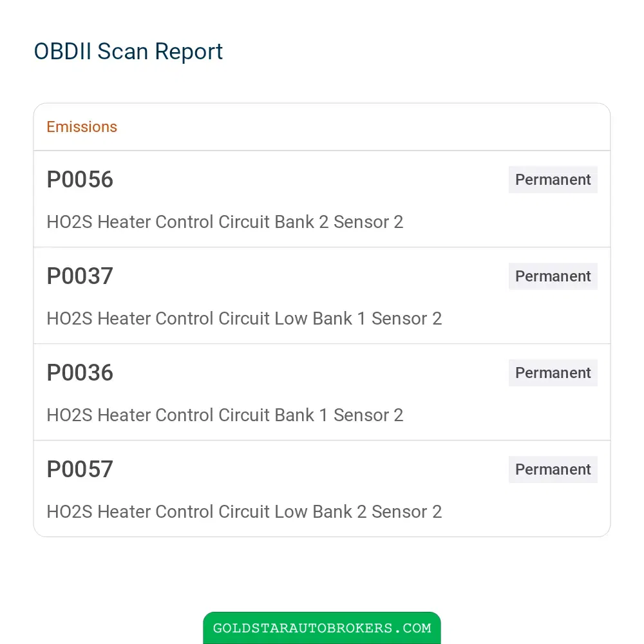
Task: Click 'HO2S' in the P0056 description
Action: tap(70, 222)
